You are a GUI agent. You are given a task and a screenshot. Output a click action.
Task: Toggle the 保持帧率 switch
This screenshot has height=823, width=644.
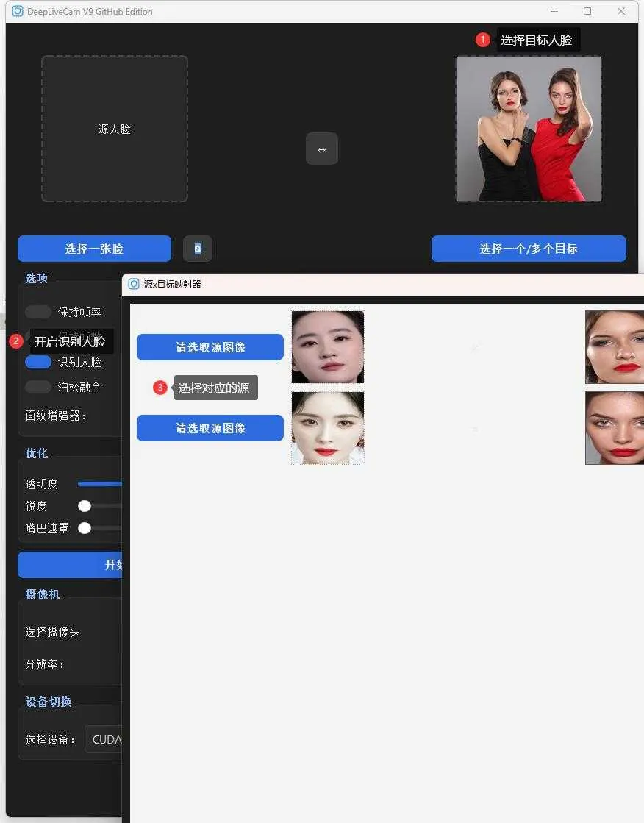pyautogui.click(x=37, y=312)
